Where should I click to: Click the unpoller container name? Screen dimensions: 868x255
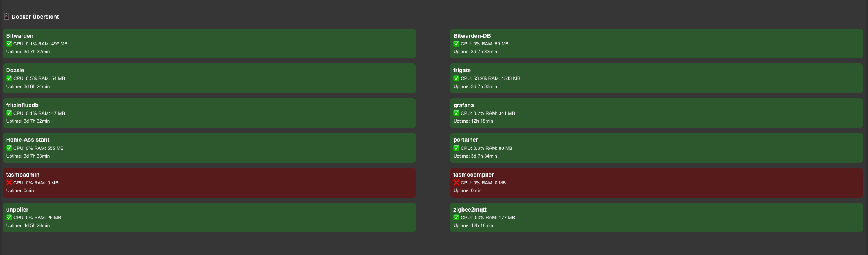tap(17, 210)
